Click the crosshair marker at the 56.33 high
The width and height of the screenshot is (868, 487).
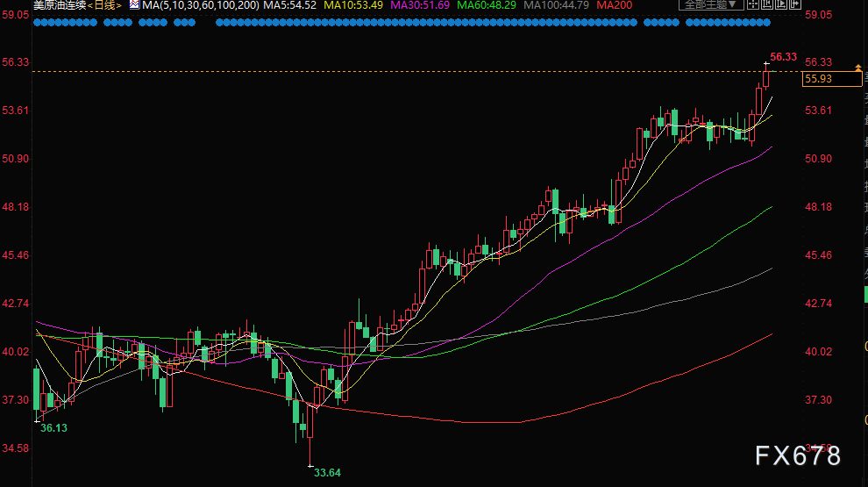tap(766, 63)
